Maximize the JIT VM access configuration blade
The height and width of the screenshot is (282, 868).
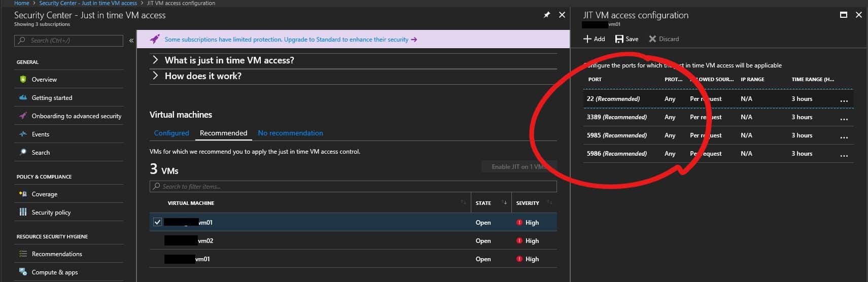(x=844, y=15)
